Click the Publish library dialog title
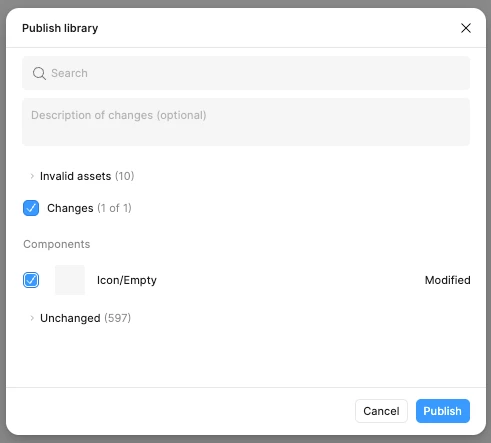Image resolution: width=491 pixels, height=443 pixels. pos(60,28)
